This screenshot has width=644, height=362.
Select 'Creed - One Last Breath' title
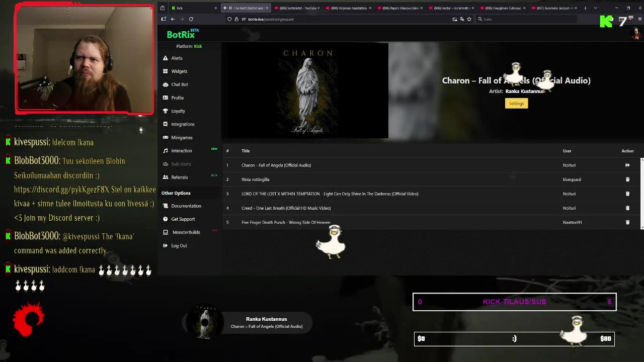(286, 208)
